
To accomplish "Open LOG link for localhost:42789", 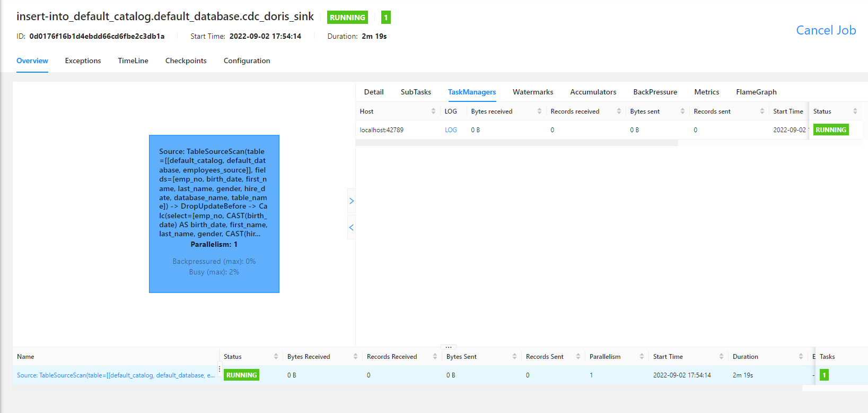I will click(451, 130).
